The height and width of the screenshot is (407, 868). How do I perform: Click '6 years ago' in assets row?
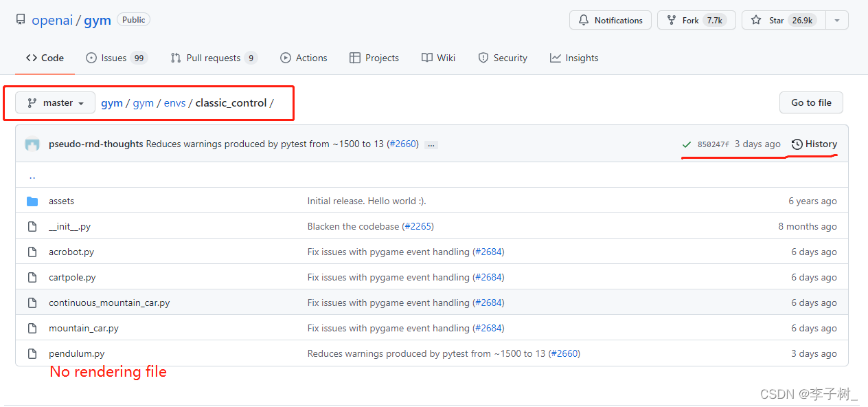point(812,201)
